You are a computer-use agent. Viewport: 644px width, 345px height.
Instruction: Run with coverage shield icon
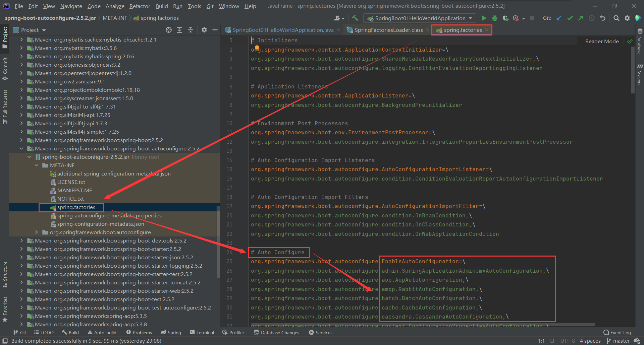(x=505, y=18)
